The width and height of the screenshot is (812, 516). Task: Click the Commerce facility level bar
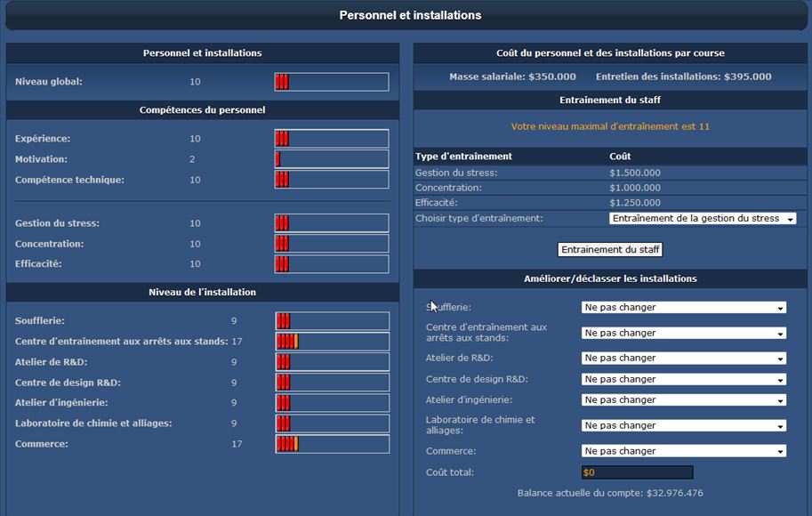332,444
